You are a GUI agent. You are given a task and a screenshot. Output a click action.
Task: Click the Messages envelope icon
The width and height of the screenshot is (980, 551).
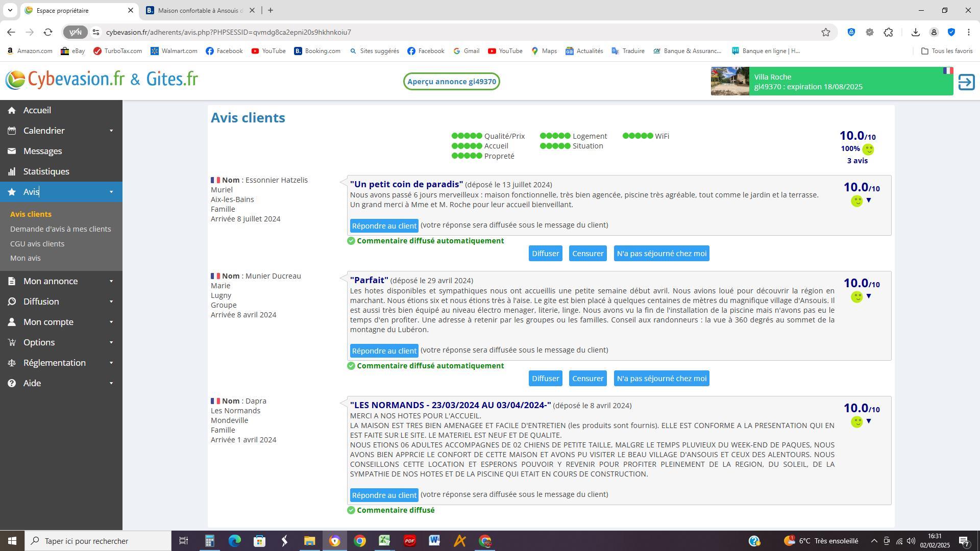tap(12, 151)
